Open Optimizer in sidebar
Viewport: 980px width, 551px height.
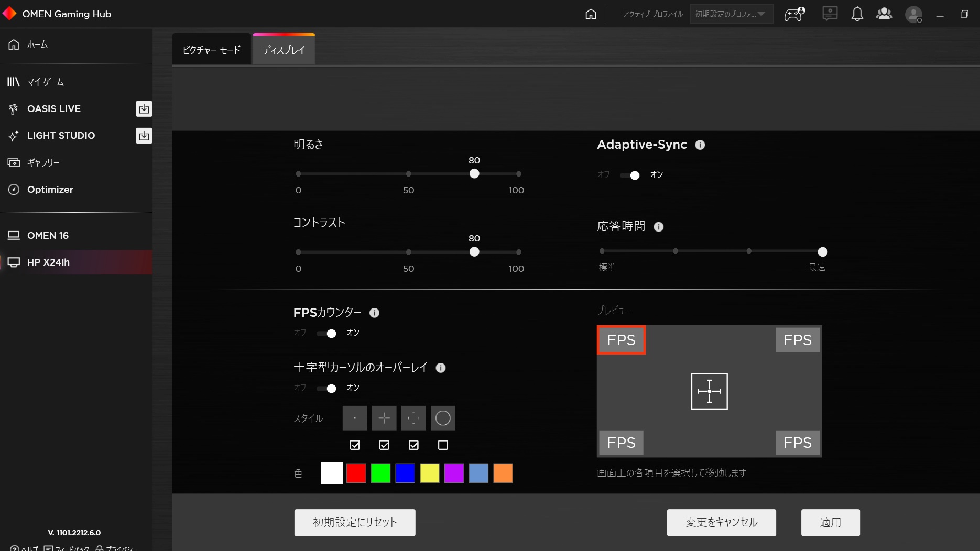[76, 190]
